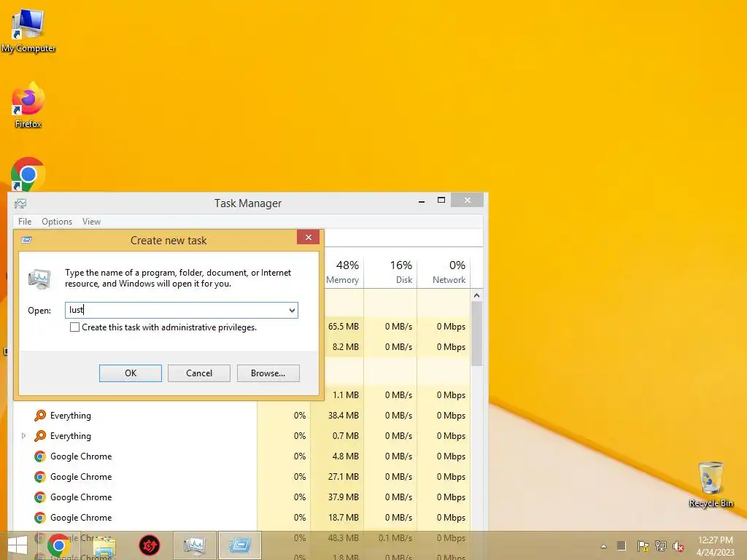Enable Create this task with administrative privileges
This screenshot has width=747, height=560.
point(75,327)
